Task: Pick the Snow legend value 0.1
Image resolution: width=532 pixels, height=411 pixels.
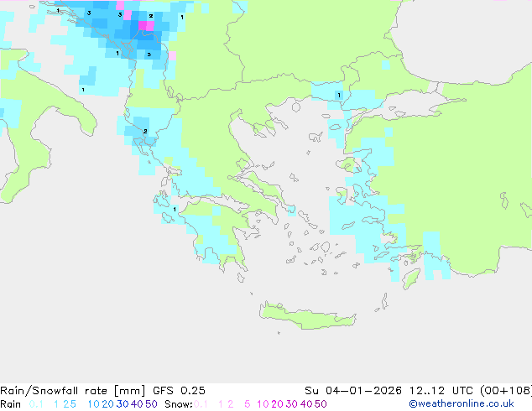Action: [x=201, y=404]
